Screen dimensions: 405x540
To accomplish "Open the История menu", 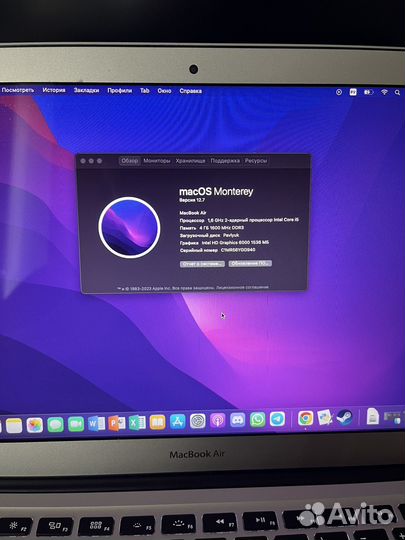I will tap(54, 90).
